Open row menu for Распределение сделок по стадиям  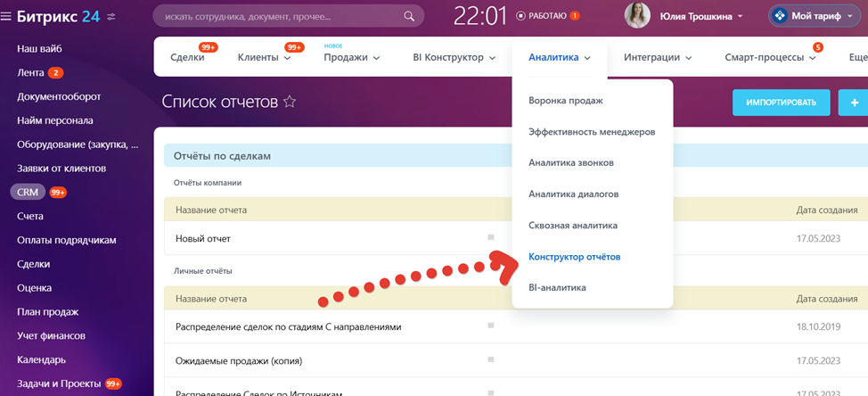(x=490, y=326)
